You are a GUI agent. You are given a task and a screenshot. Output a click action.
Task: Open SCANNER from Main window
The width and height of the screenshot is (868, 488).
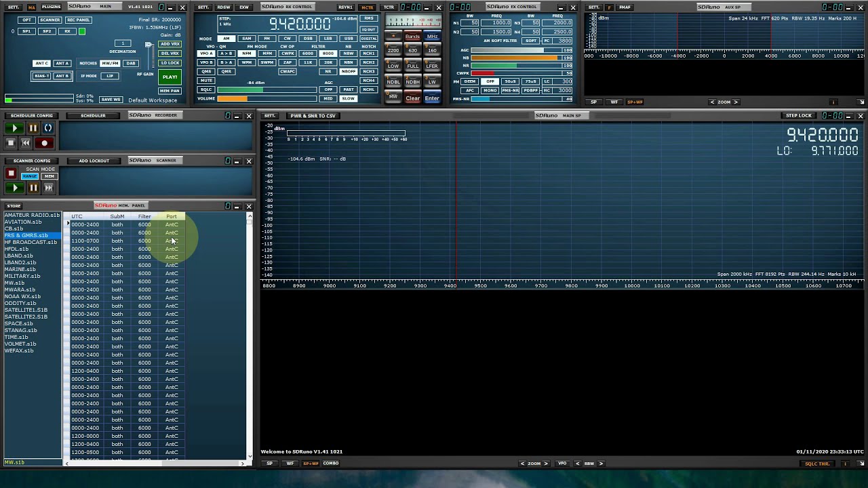point(50,20)
